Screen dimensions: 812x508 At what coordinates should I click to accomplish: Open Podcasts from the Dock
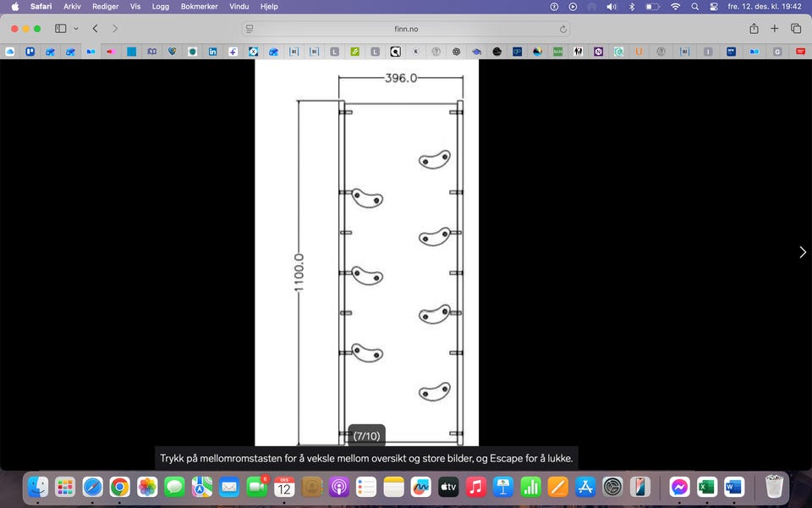click(x=338, y=487)
